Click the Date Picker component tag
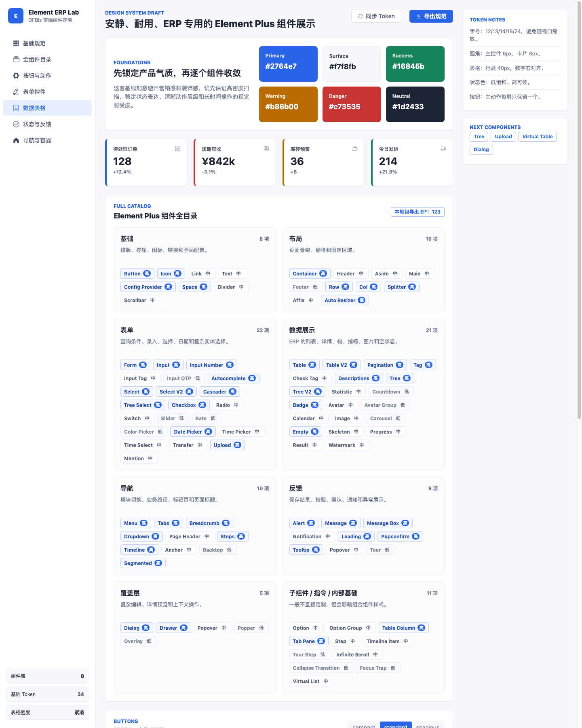 pos(193,432)
